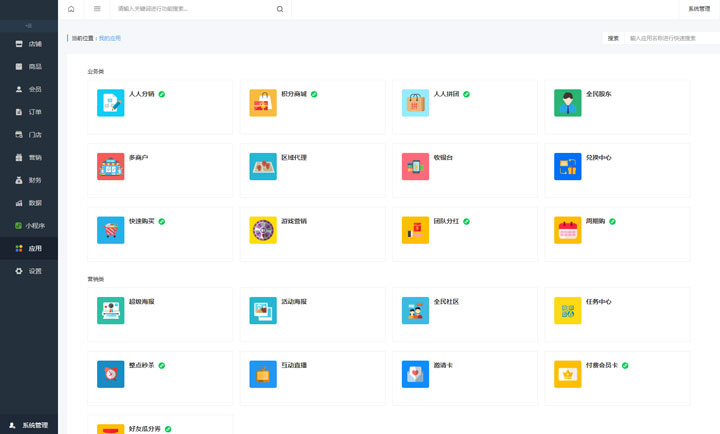The image size is (720, 434).
Task: Click the 收银台 cashier icon
Action: tap(415, 167)
